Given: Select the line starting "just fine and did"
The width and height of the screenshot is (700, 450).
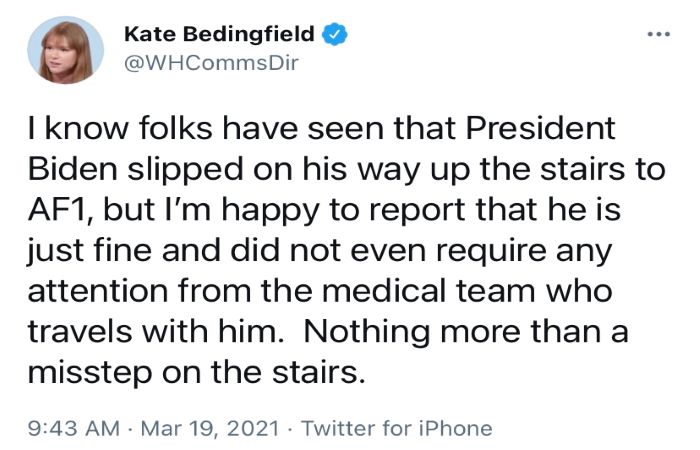Looking at the screenshot, I should click(x=320, y=251).
